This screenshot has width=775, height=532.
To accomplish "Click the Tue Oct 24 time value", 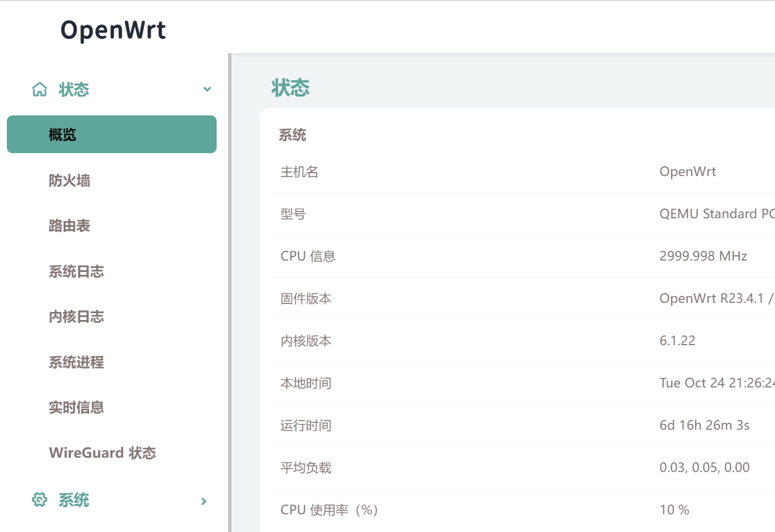I will click(x=717, y=383).
